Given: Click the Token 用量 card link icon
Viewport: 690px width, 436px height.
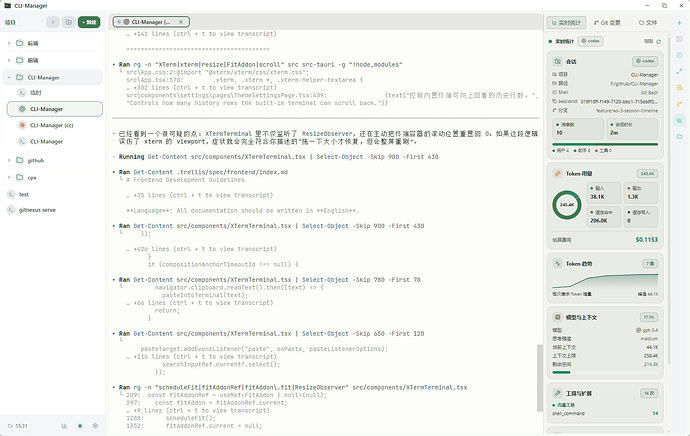Looking at the screenshot, I should [x=558, y=173].
